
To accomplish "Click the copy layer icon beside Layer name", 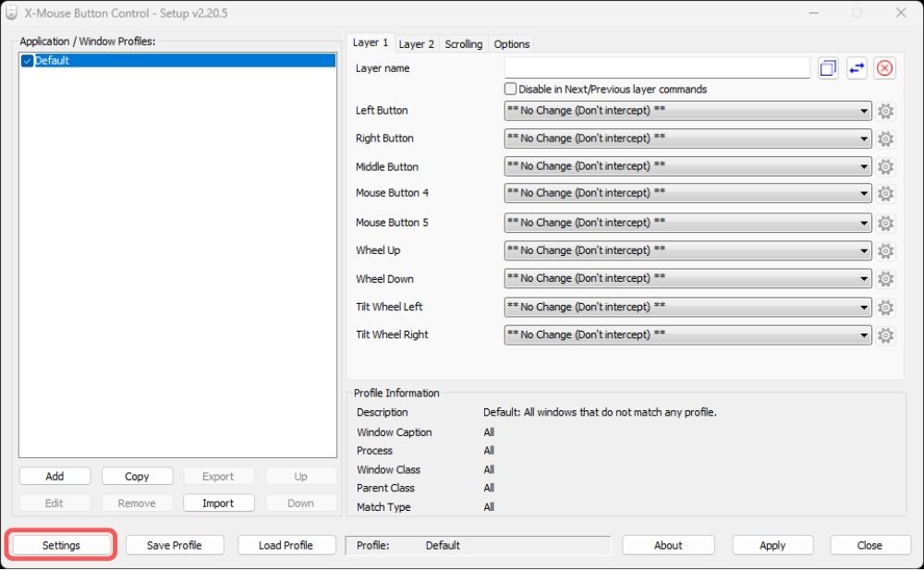I will click(x=828, y=68).
